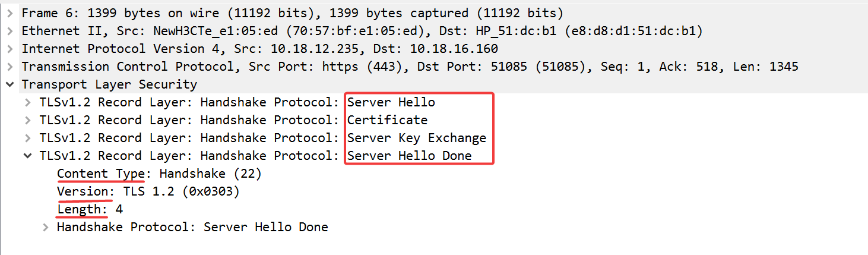Screen dimensions: 868x255
Task: Select the Frame 6 summary row text
Action: [292, 13]
